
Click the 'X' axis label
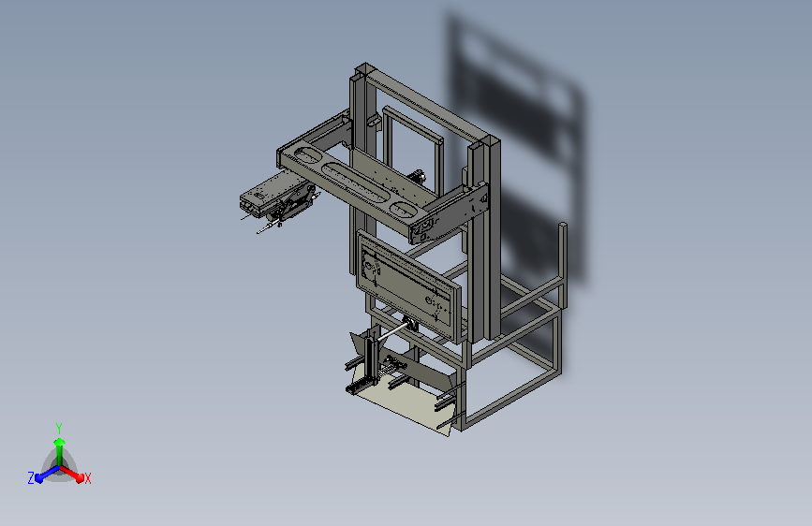(x=87, y=478)
